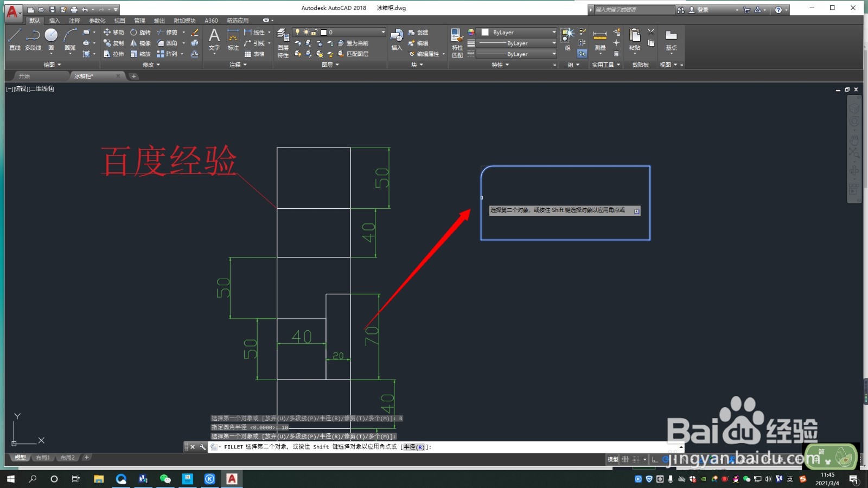The height and width of the screenshot is (488, 868).
Task: Toggle model space (模型) status button
Action: (613, 459)
